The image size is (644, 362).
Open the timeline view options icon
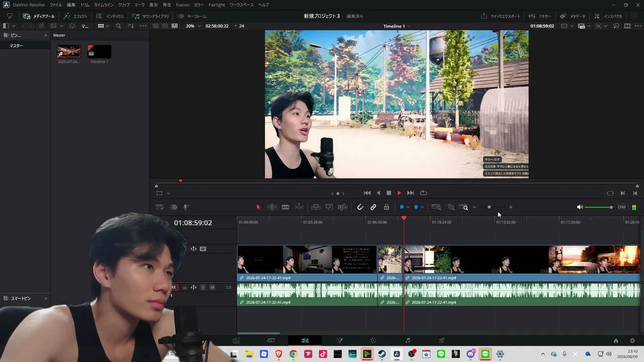tap(159, 207)
